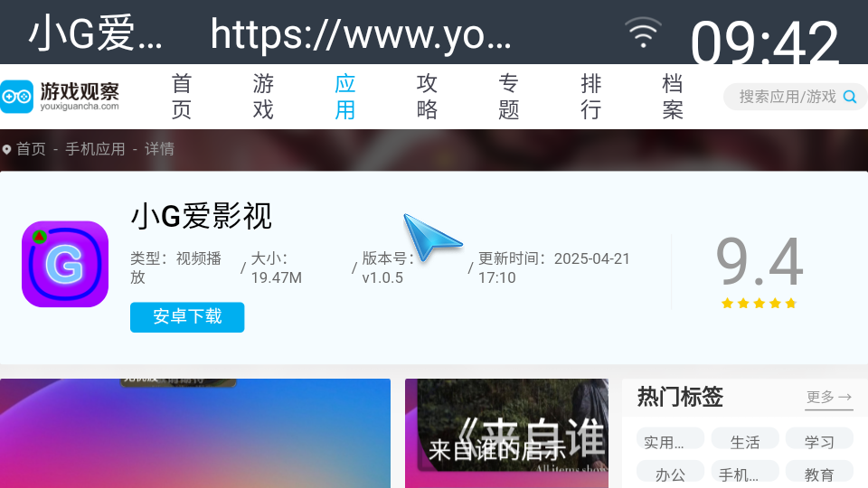The image size is (868, 488).
Task: Click the 大小: 19.47M info text
Action: (277, 267)
